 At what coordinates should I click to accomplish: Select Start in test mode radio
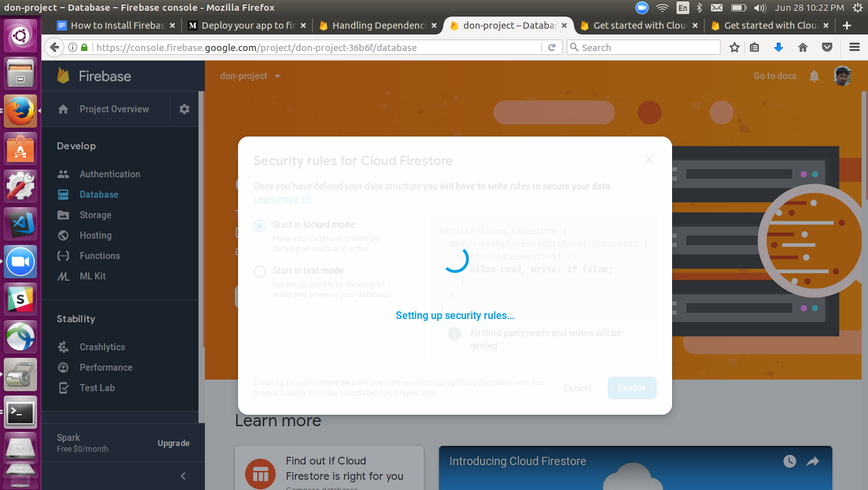tap(260, 272)
